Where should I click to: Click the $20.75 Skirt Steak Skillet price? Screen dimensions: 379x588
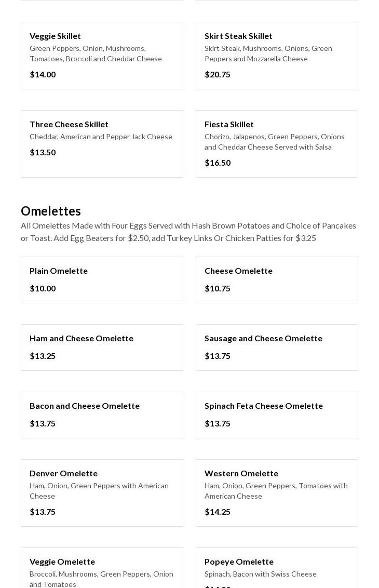tap(218, 74)
